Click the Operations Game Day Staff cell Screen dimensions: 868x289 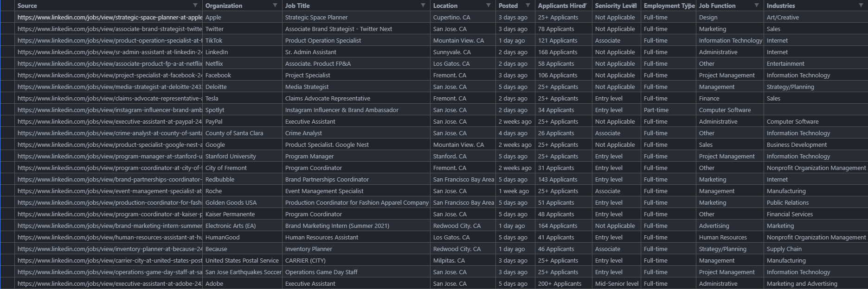pyautogui.click(x=356, y=272)
